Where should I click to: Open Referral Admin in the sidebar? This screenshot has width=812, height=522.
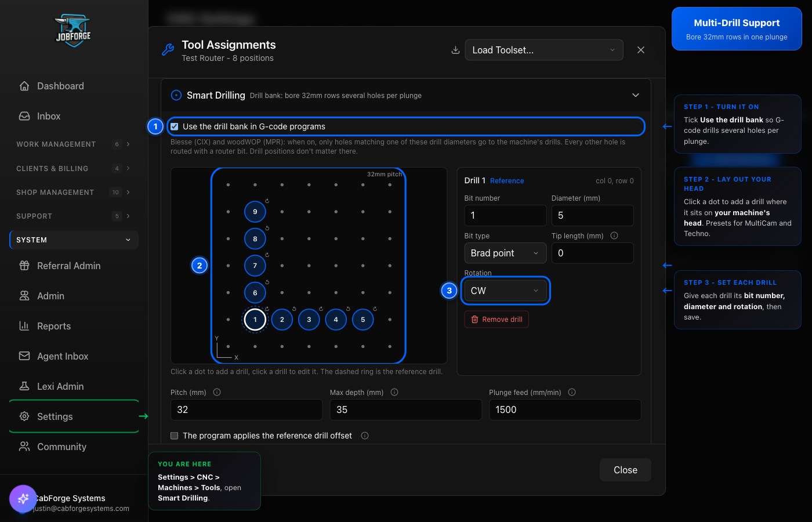click(x=74, y=266)
